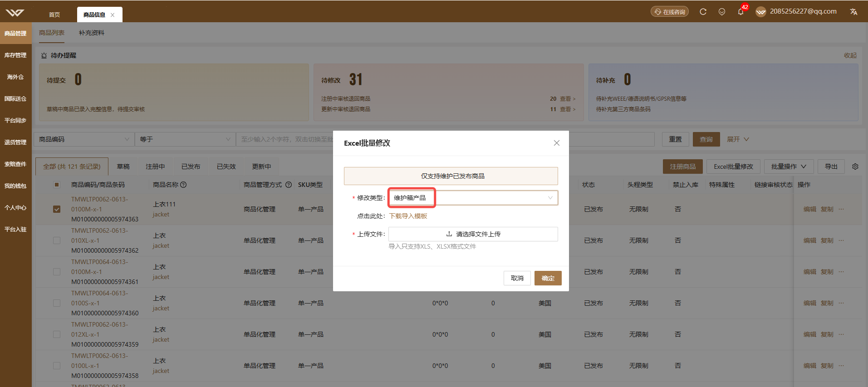Click 编辑 for row ending 5974360
Viewport: 868px width, 387px height.
point(810,303)
